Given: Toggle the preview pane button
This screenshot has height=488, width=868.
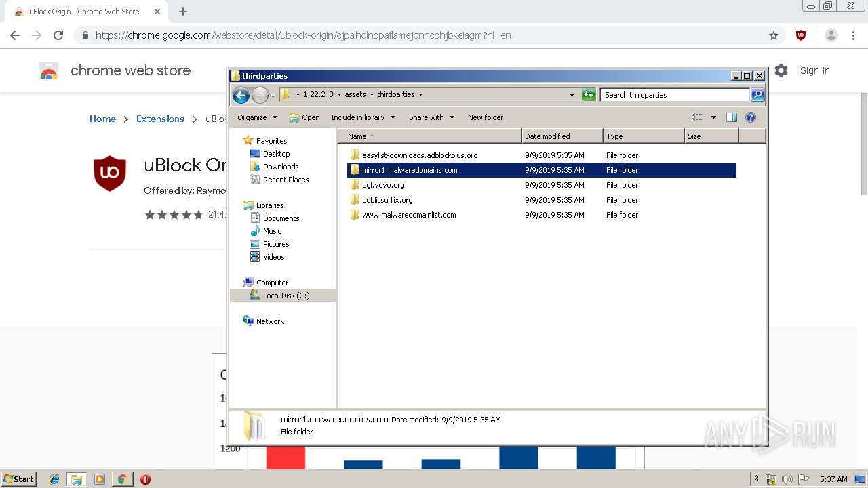Looking at the screenshot, I should [732, 117].
